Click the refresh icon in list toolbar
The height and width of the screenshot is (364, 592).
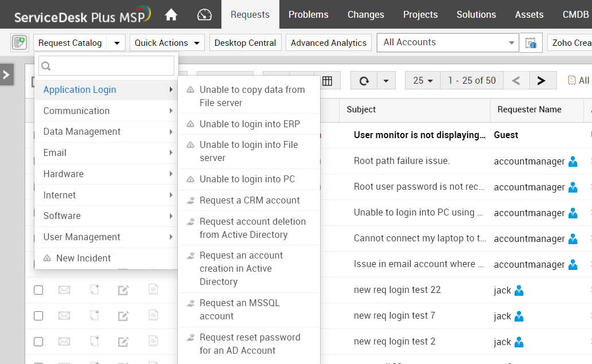[364, 81]
